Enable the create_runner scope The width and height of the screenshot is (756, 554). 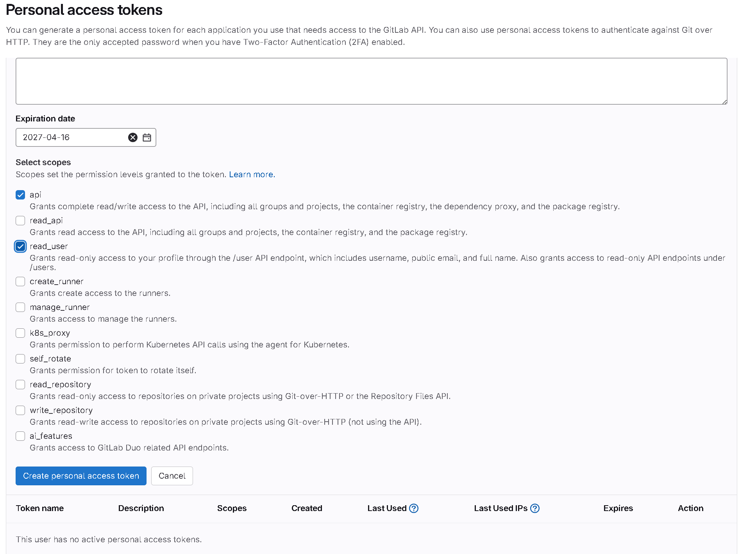click(20, 281)
